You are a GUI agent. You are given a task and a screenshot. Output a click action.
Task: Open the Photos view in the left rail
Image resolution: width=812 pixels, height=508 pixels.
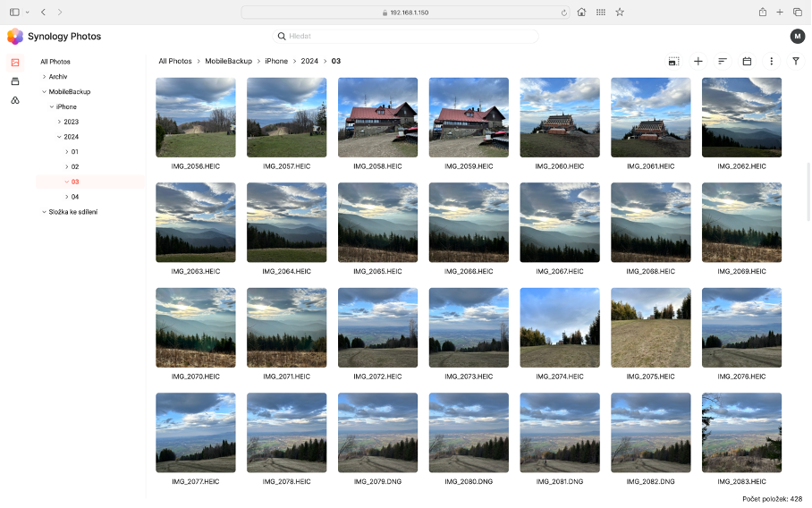tap(15, 63)
